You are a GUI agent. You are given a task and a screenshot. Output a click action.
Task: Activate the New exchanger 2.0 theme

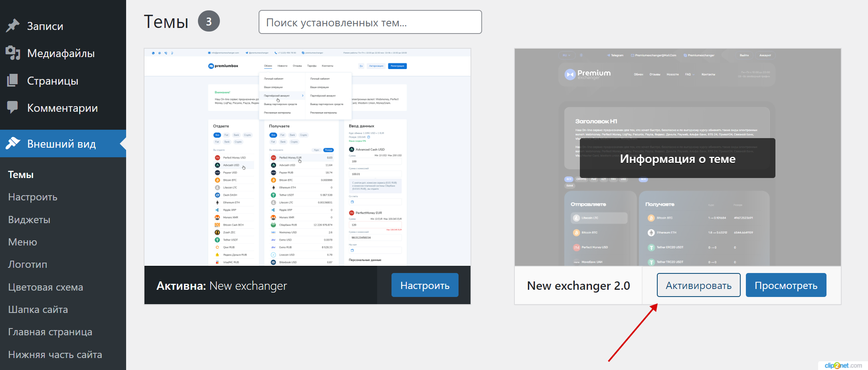pyautogui.click(x=698, y=285)
